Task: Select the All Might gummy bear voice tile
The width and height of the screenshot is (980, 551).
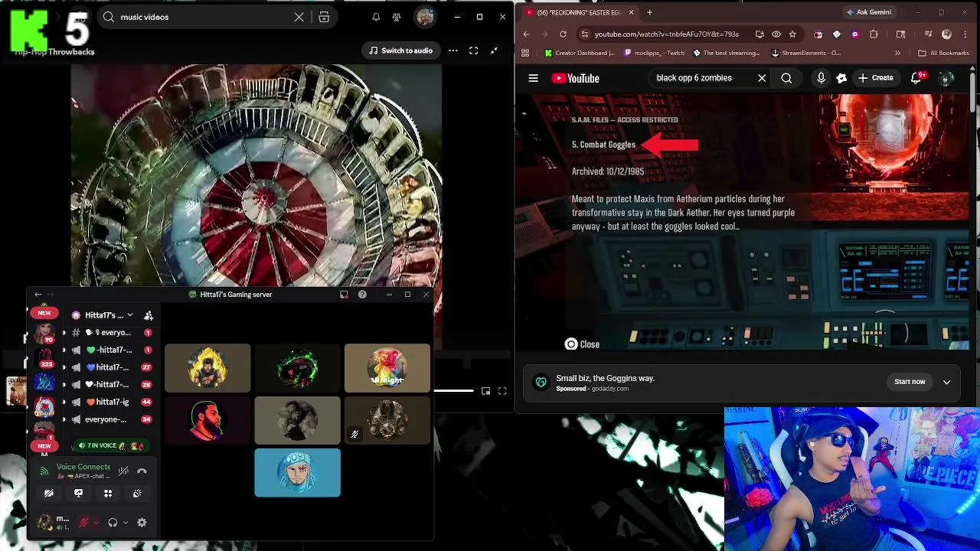Action: [387, 368]
